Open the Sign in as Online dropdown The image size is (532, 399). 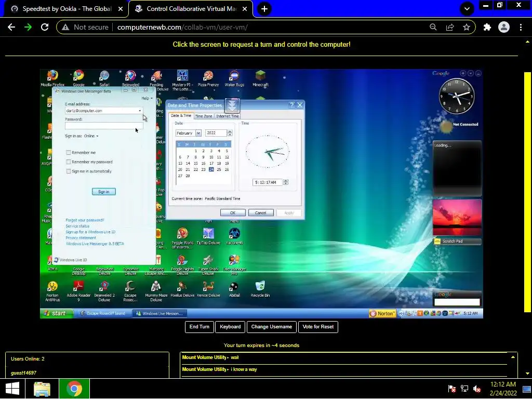[91, 136]
